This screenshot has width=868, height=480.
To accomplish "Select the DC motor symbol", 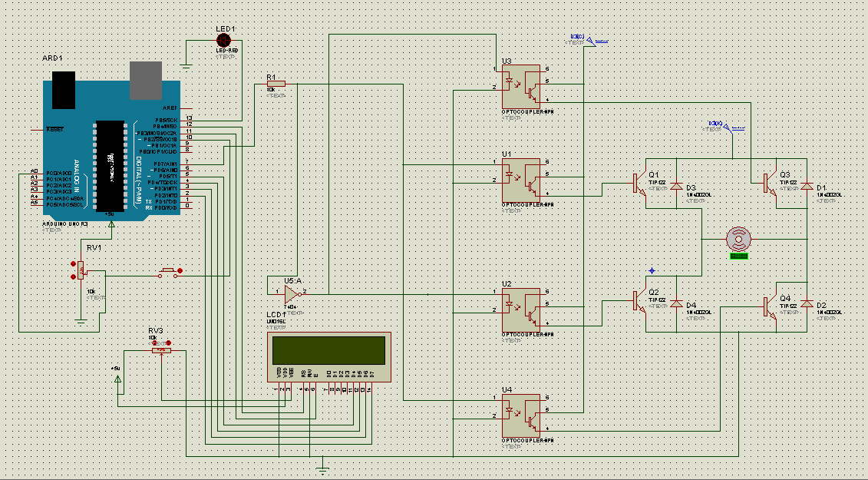I will 738,240.
